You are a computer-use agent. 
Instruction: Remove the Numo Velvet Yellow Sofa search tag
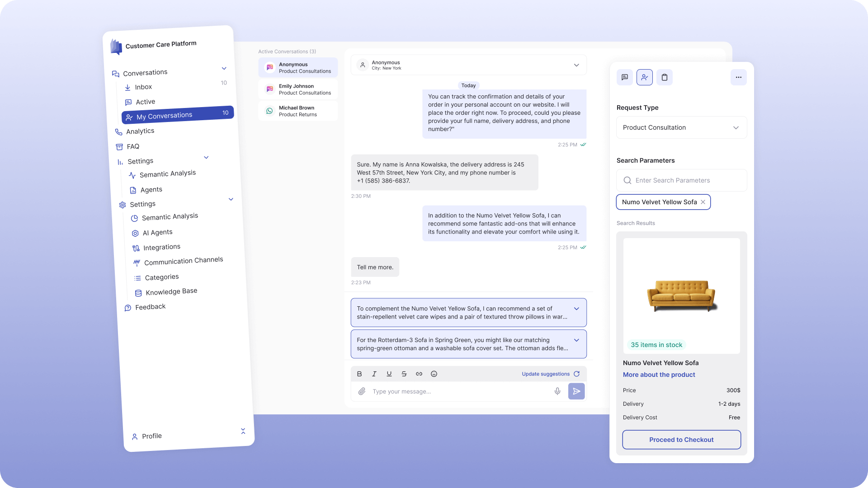(x=703, y=202)
